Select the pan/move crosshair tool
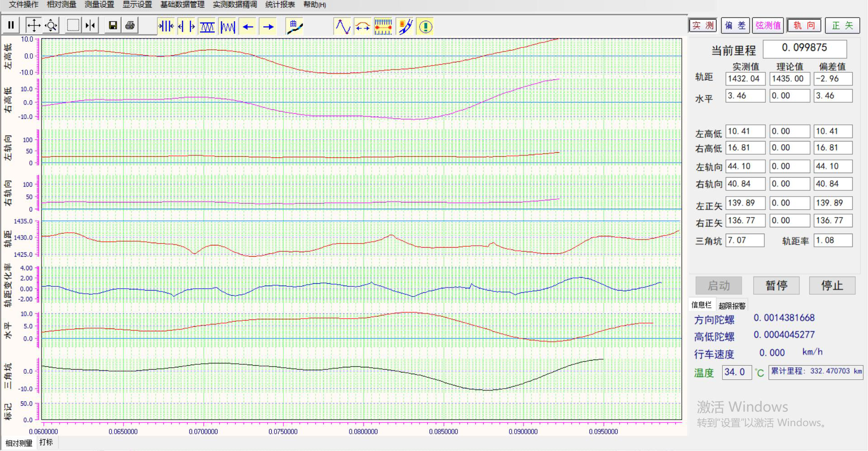Image resolution: width=868 pixels, height=451 pixels. [33, 25]
